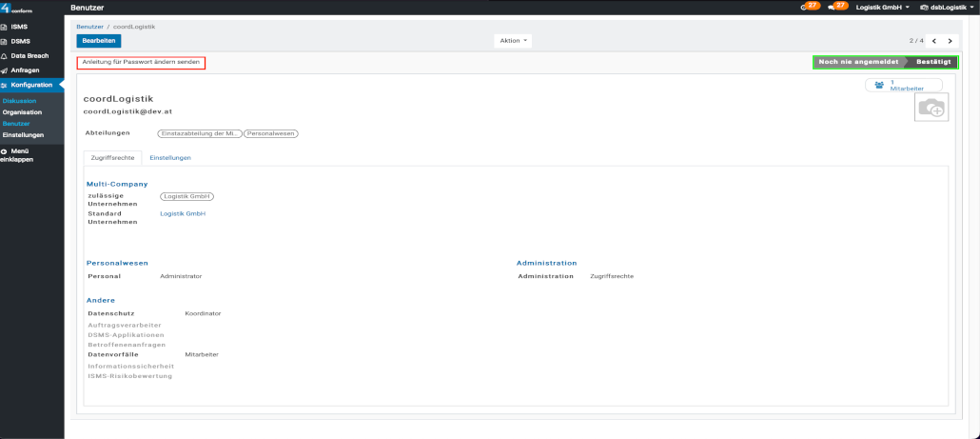Open the dsbLogistik user menu
This screenshot has width=980, height=439.
coord(946,8)
